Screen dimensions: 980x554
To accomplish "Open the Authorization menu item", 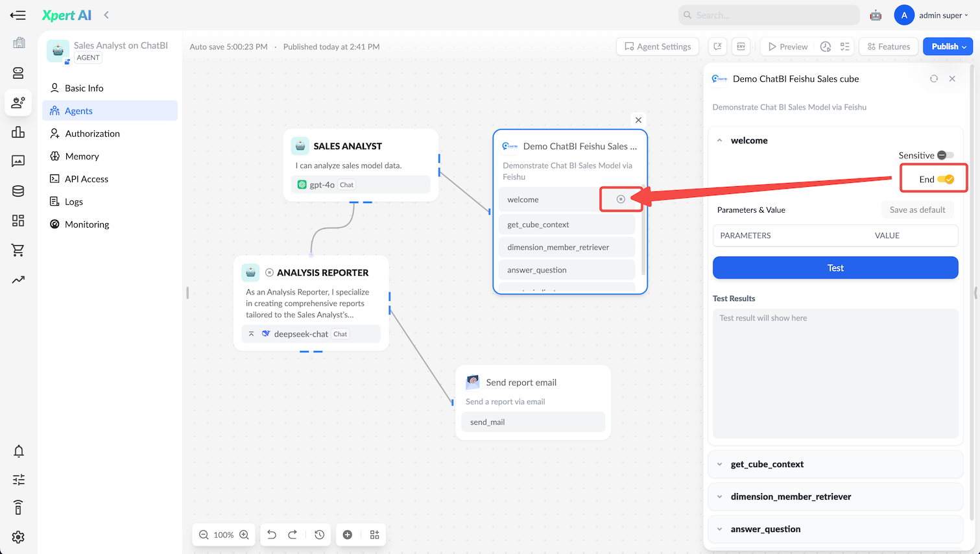I will click(92, 134).
